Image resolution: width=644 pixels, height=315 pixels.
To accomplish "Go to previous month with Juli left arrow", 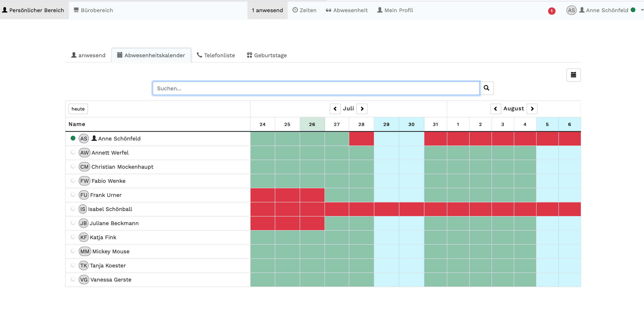I will (335, 109).
